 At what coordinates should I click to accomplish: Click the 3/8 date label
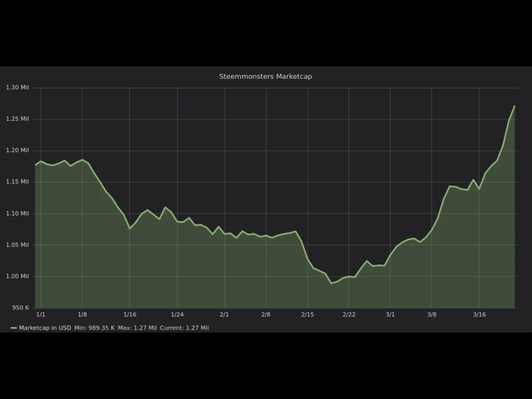pos(432,315)
